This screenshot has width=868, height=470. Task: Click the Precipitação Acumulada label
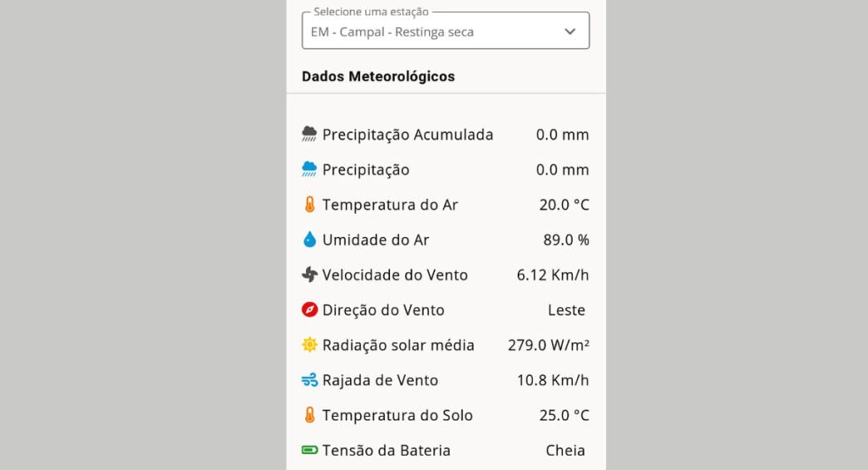(x=408, y=135)
